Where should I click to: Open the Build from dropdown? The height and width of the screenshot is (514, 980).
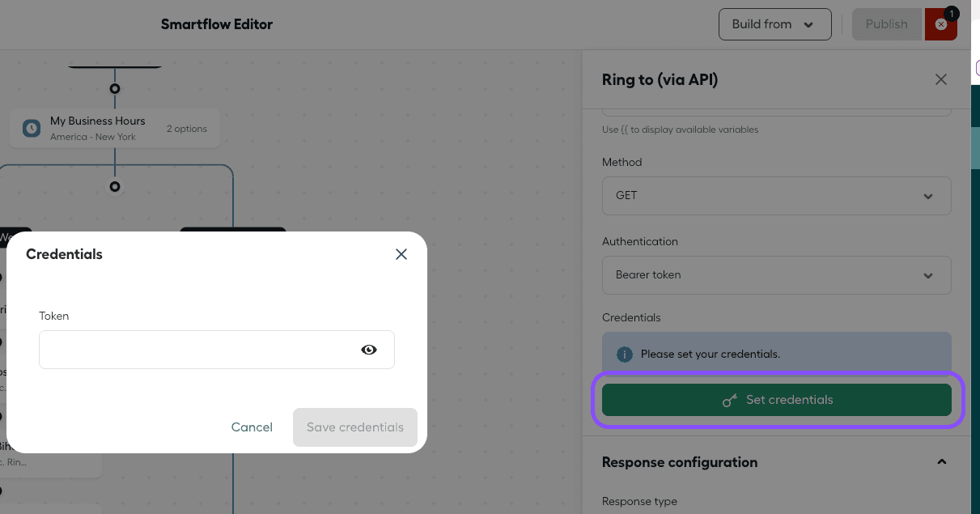coord(774,24)
